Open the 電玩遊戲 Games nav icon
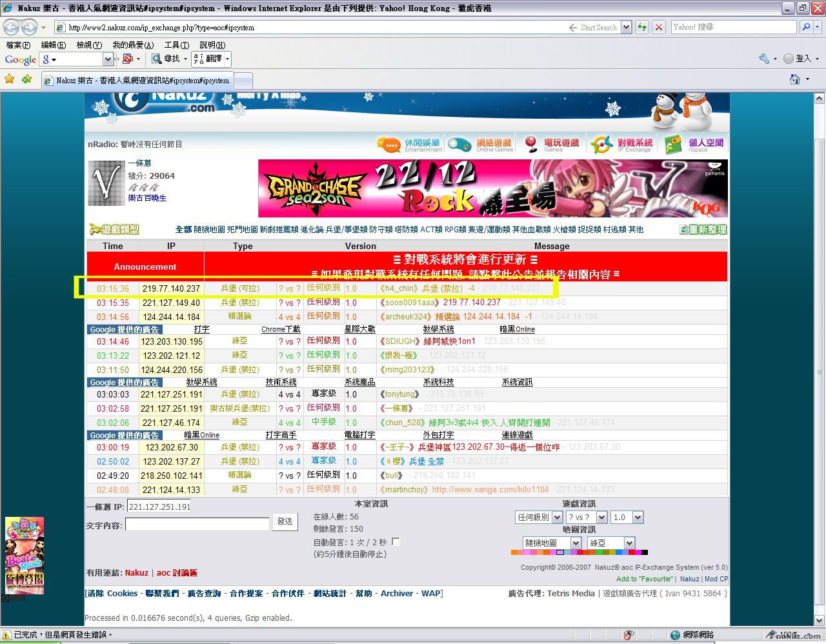The image size is (826, 644). pyautogui.click(x=552, y=145)
